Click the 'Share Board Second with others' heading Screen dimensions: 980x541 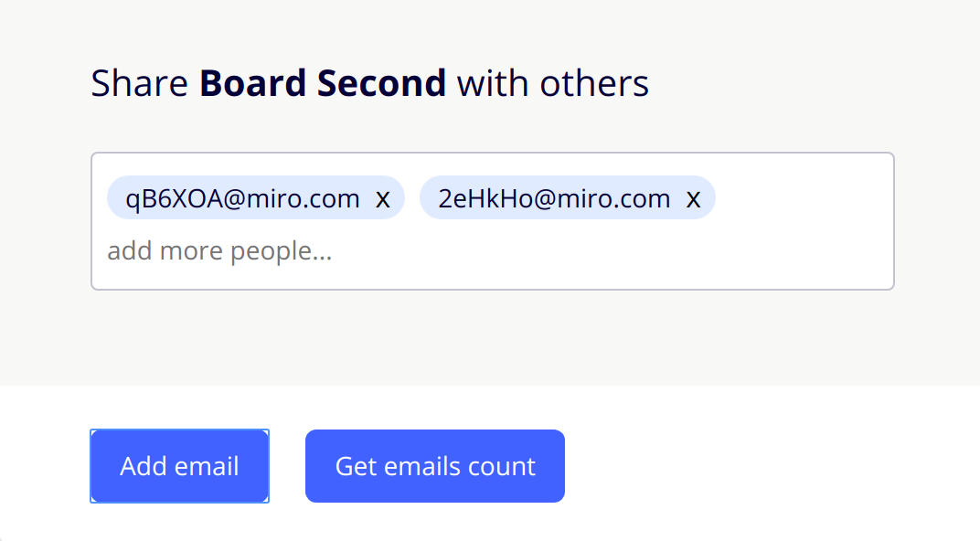tap(369, 83)
